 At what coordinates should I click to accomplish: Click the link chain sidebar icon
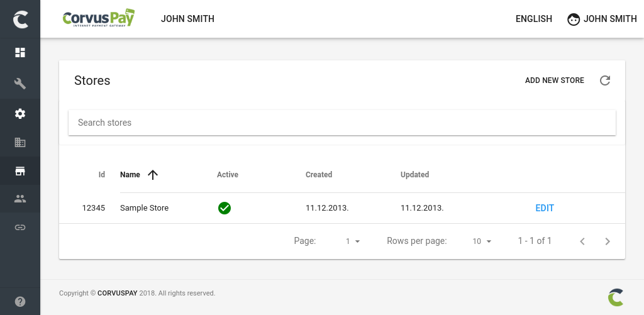pyautogui.click(x=20, y=227)
